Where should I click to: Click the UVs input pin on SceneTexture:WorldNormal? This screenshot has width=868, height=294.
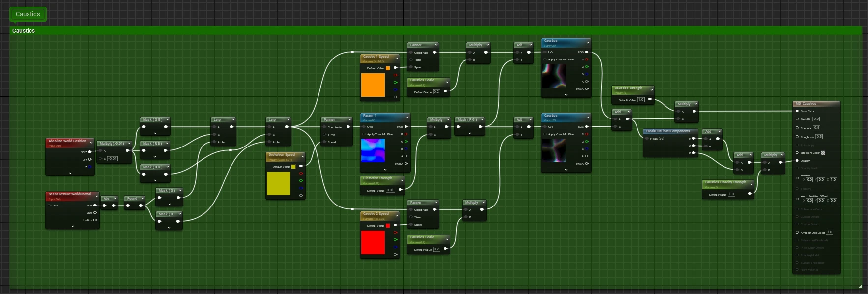(50, 206)
